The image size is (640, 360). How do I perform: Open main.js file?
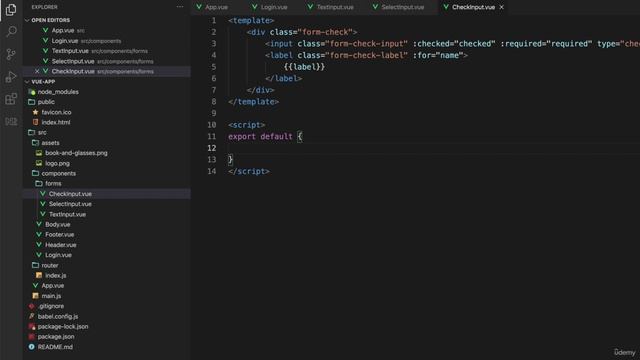(51, 296)
